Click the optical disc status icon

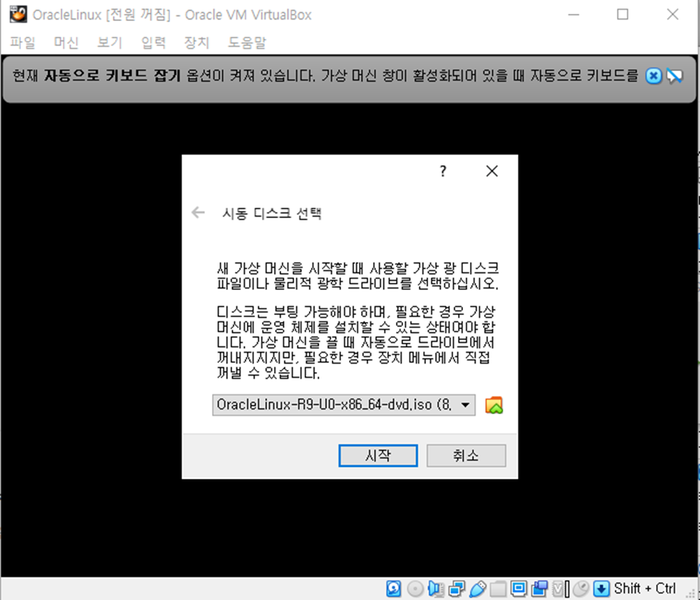pyautogui.click(x=415, y=589)
